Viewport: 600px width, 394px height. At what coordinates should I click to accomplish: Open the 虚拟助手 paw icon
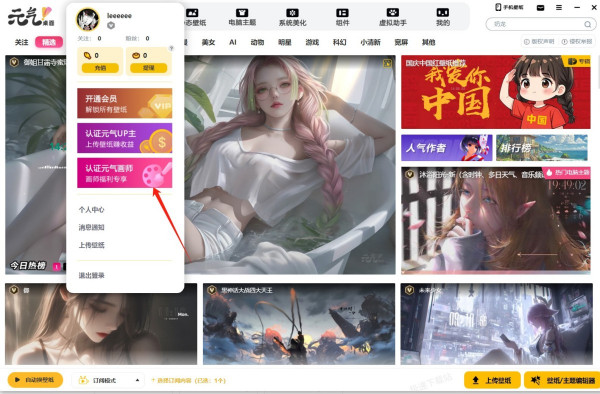pyautogui.click(x=393, y=13)
